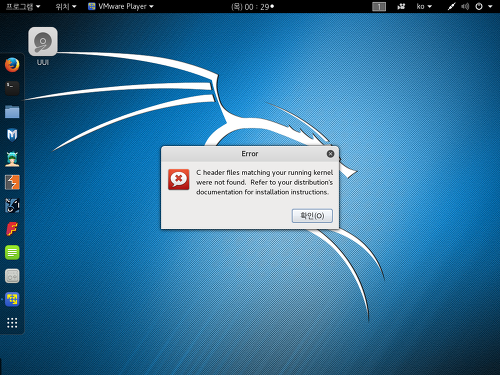Show all applications grid
The width and height of the screenshot is (500, 375).
(x=12, y=323)
